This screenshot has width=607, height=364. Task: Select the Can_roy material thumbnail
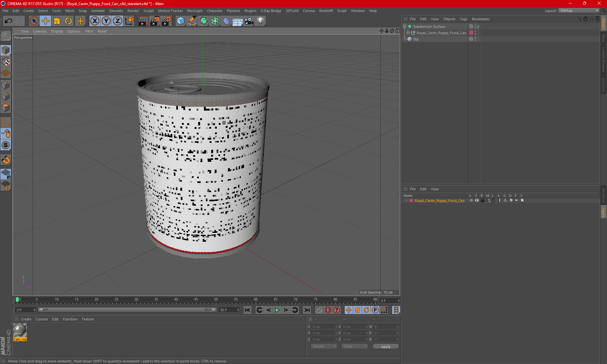pyautogui.click(x=20, y=331)
